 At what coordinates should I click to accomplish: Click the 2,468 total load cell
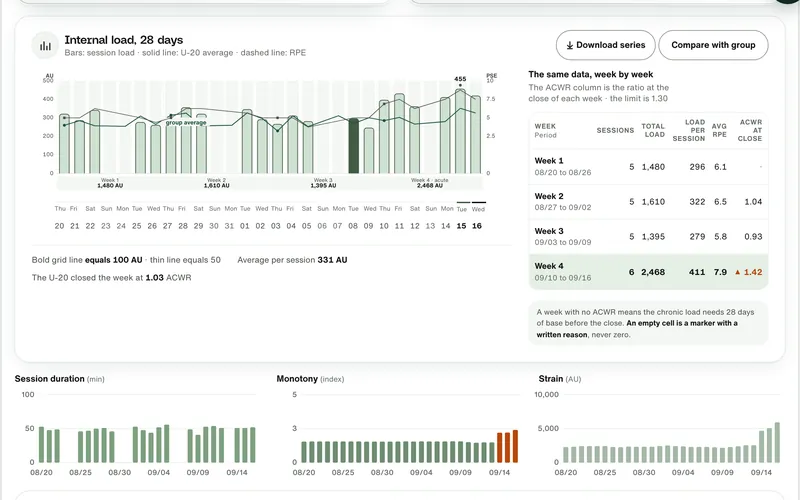tap(653, 272)
